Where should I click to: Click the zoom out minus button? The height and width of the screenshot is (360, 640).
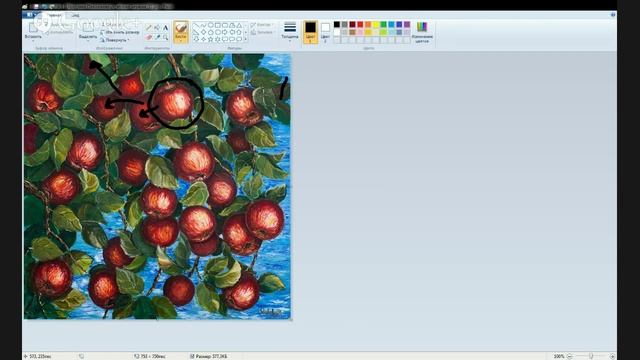pos(569,356)
